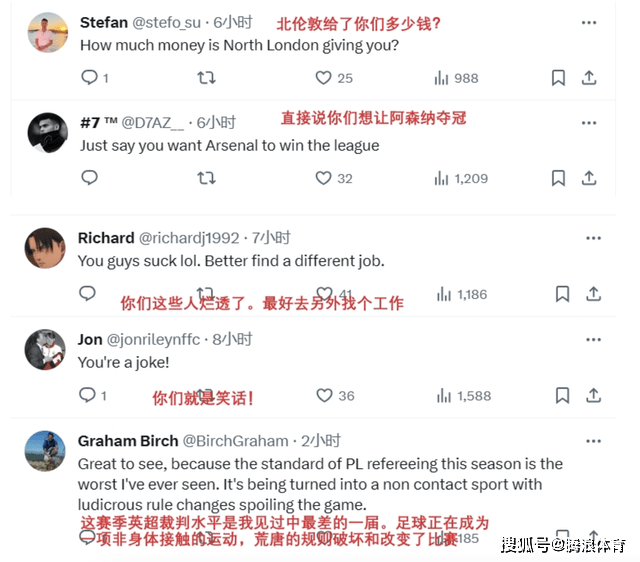View Jon's tweet analytics of 1,588
Image resolution: width=640 pixels, height=562 pixels.
click(x=464, y=396)
